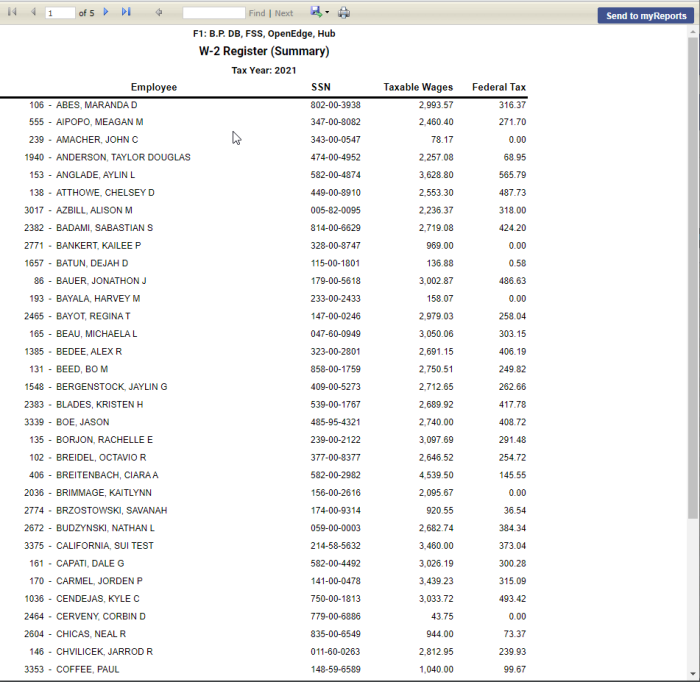700x682 pixels.
Task: Print the report using the printer icon
Action: [344, 13]
